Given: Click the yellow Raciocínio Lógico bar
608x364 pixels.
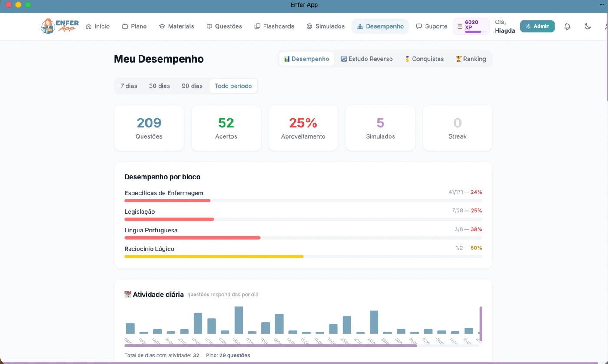Looking at the screenshot, I should (x=214, y=257).
